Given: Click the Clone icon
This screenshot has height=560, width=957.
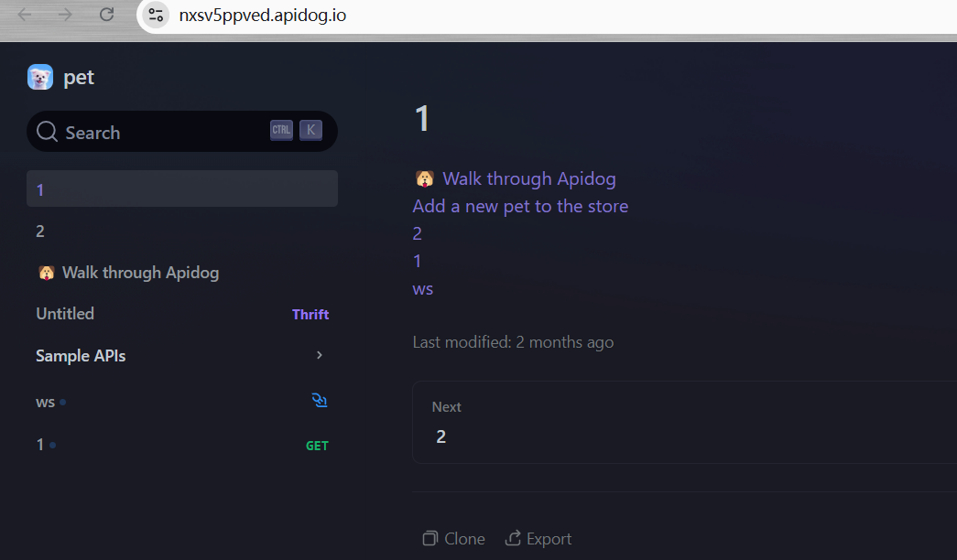Looking at the screenshot, I should (x=430, y=538).
